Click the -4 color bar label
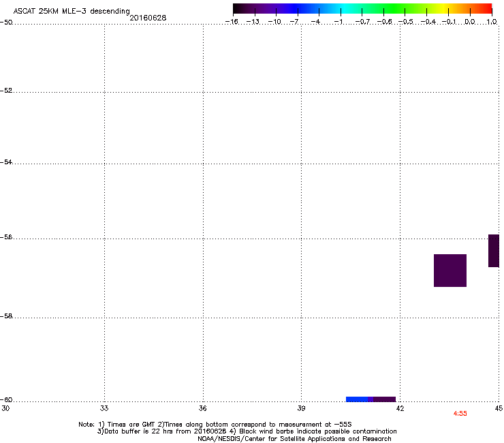Image resolution: width=504 pixels, height=443 pixels. tap(315, 22)
